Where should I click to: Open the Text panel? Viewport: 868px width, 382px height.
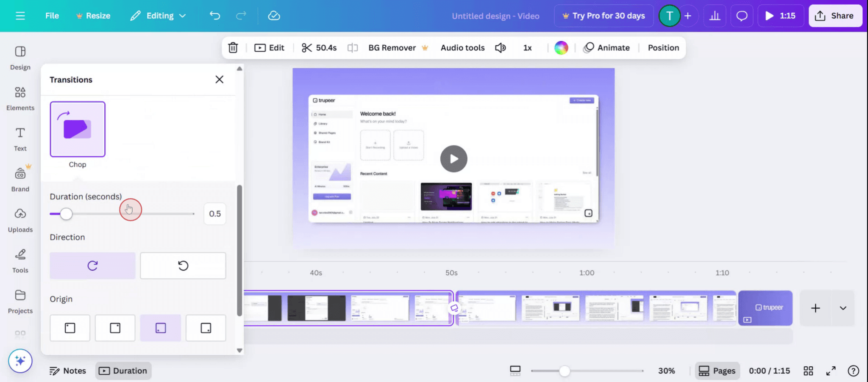tap(19, 138)
